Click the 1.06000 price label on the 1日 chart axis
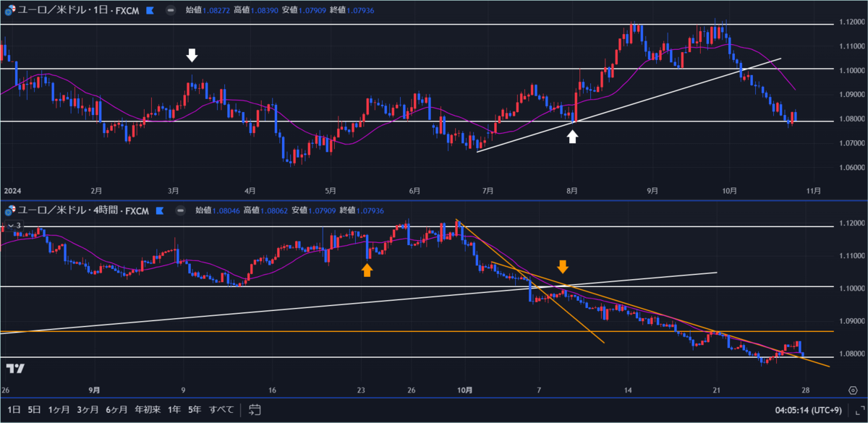This screenshot has height=423, width=868. coord(851,167)
